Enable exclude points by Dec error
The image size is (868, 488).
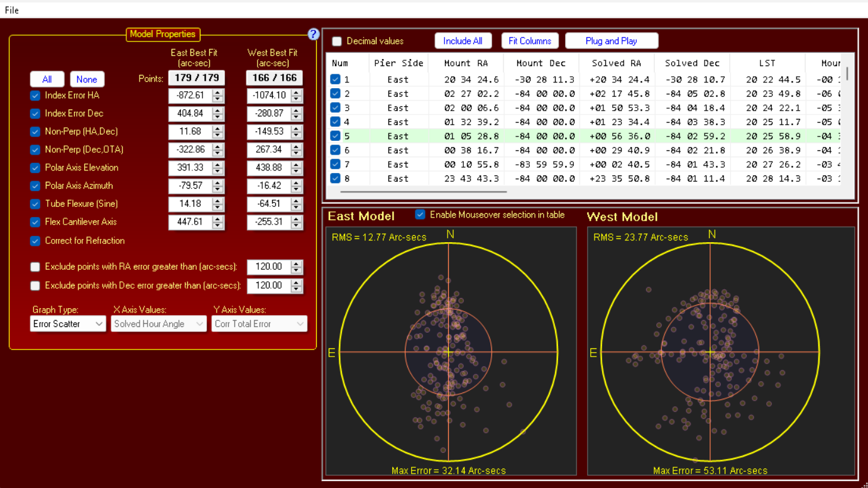[35, 286]
